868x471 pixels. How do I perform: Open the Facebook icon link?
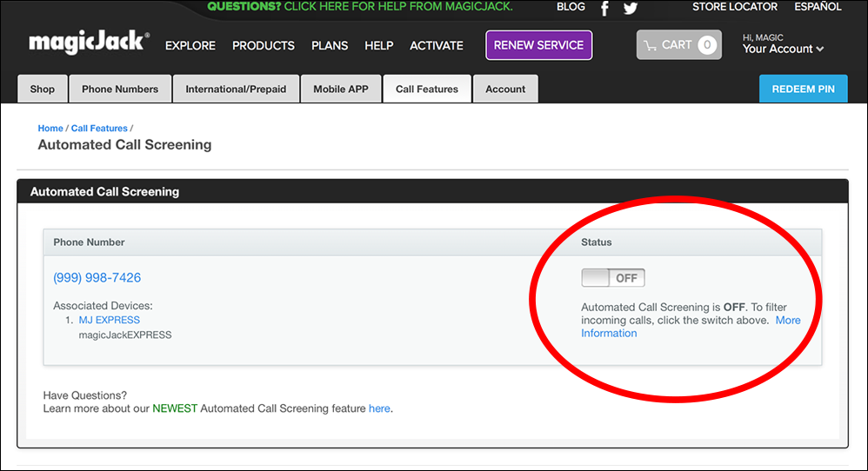tap(605, 9)
